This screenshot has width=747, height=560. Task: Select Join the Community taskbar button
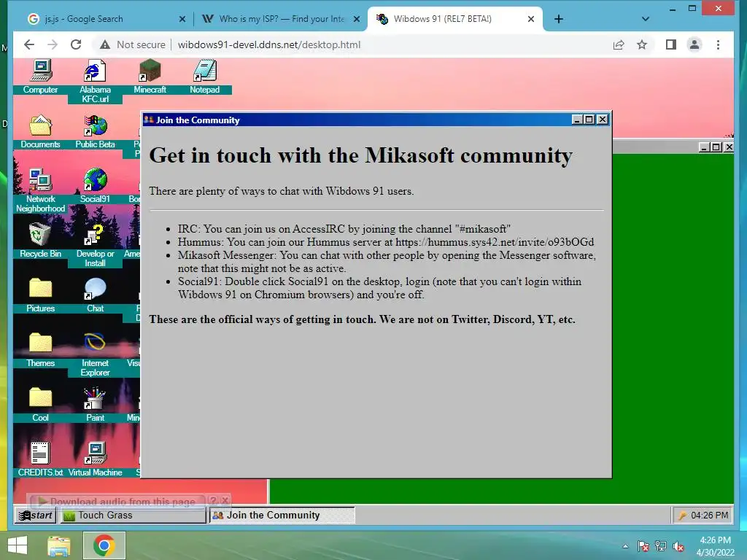[x=282, y=516]
